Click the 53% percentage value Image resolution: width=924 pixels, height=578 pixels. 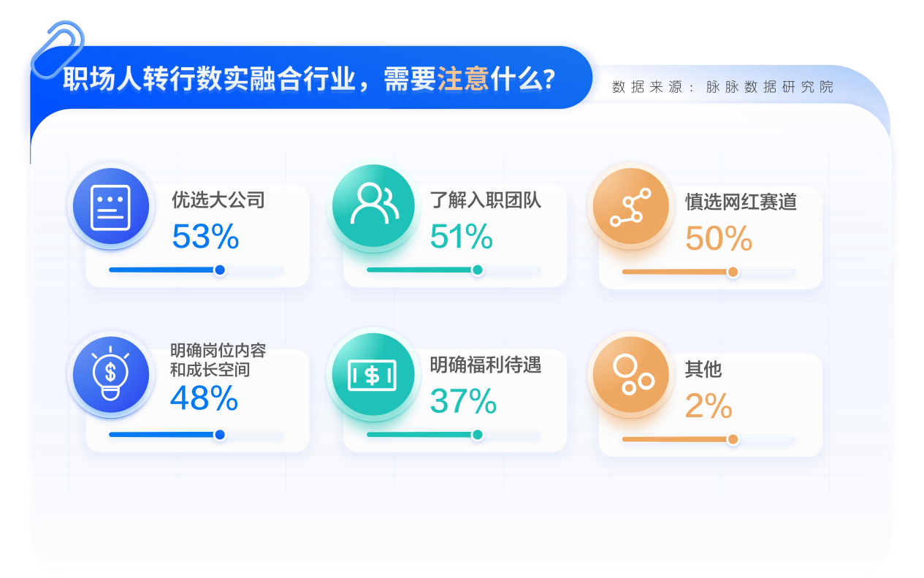pos(206,237)
